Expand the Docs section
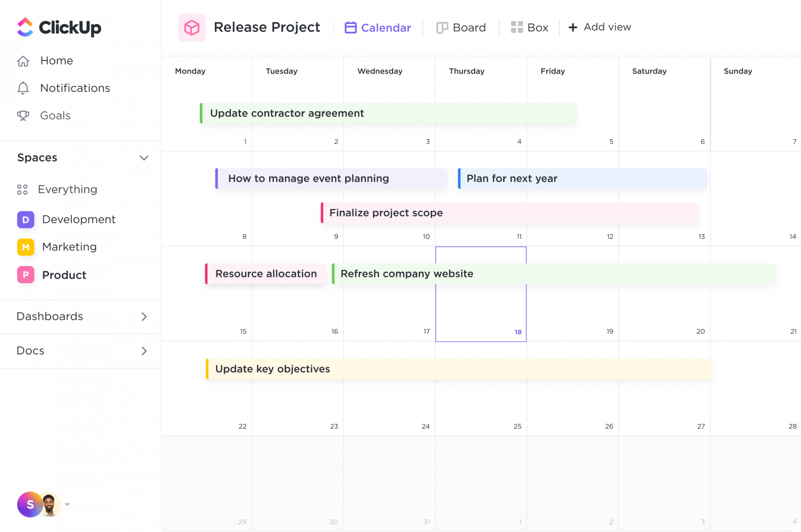This screenshot has width=801, height=532. pos(144,350)
